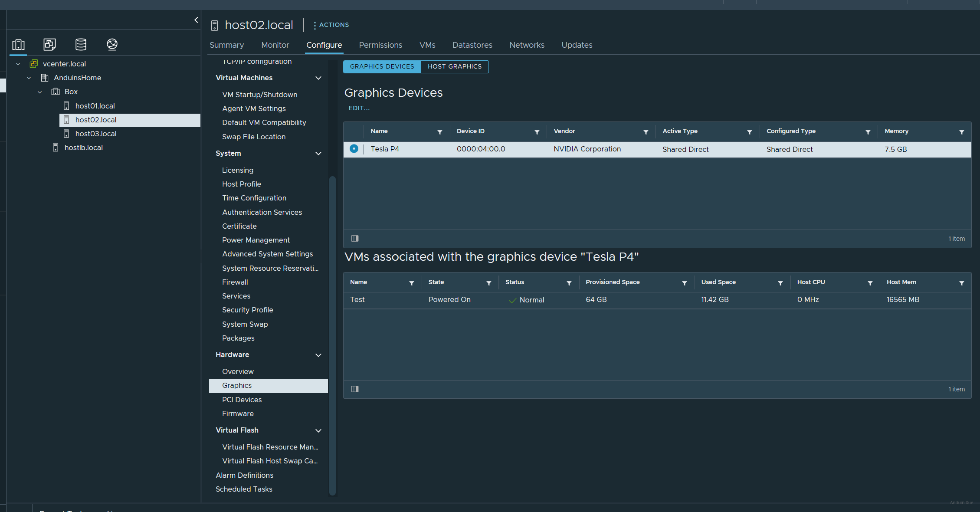The width and height of the screenshot is (980, 512).
Task: Collapse the navigator panel with the arrow
Action: pos(196,20)
